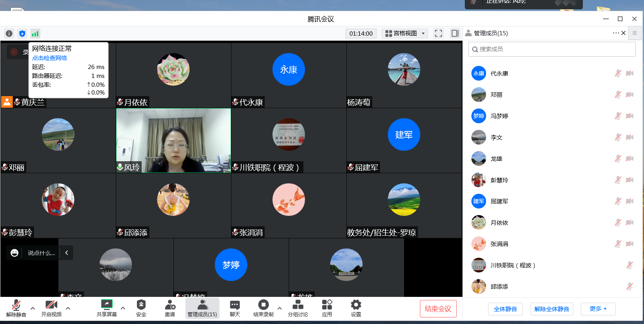Open the 更多 dropdown in member panel
644x324 pixels.
(x=598, y=309)
